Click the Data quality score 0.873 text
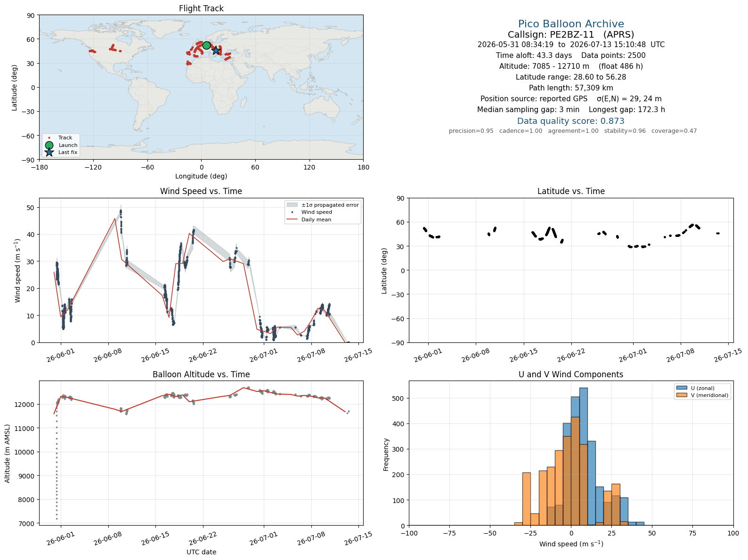748x560 pixels. tap(571, 121)
